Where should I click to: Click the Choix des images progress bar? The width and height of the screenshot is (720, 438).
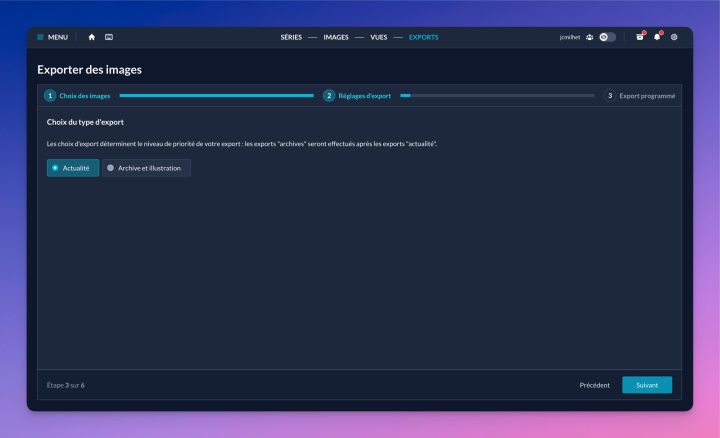pyautogui.click(x=216, y=95)
